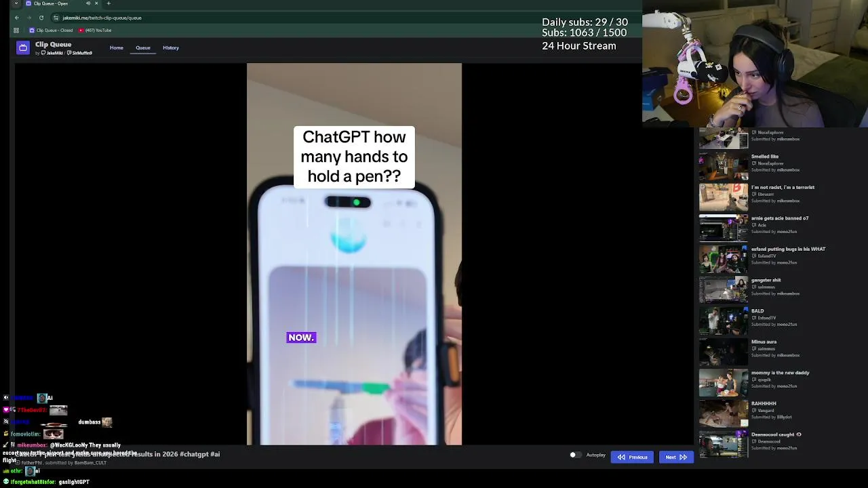Click the 'Subs: 1063 / 1500' counter

tap(585, 33)
